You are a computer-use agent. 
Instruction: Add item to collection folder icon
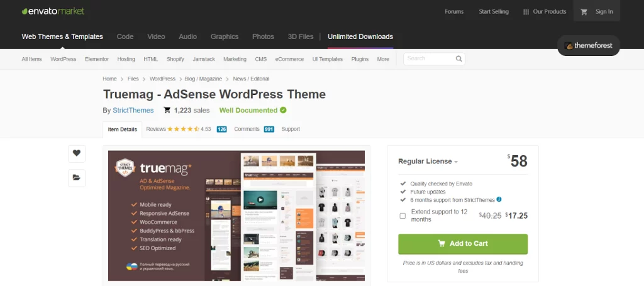[x=76, y=178]
